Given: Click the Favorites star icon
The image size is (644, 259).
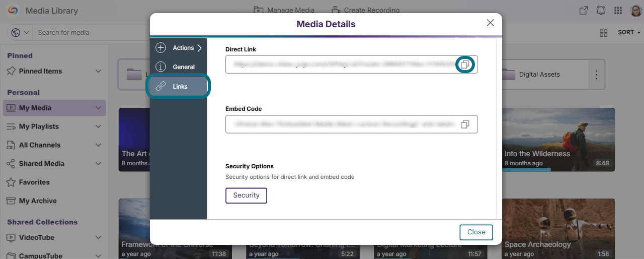Looking at the screenshot, I should 11,182.
